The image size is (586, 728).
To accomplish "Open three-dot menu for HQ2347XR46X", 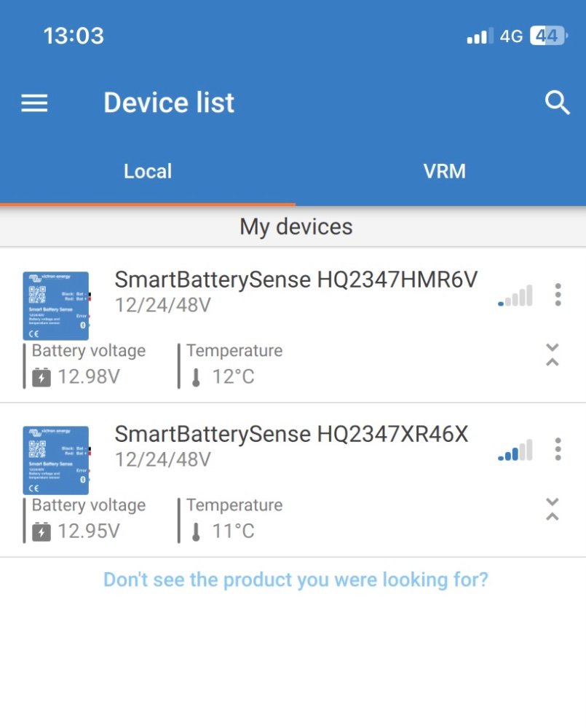I will 558,449.
